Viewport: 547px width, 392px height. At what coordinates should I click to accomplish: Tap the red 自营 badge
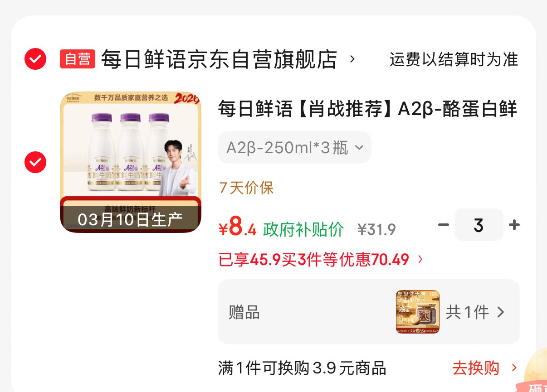pyautogui.click(x=78, y=59)
